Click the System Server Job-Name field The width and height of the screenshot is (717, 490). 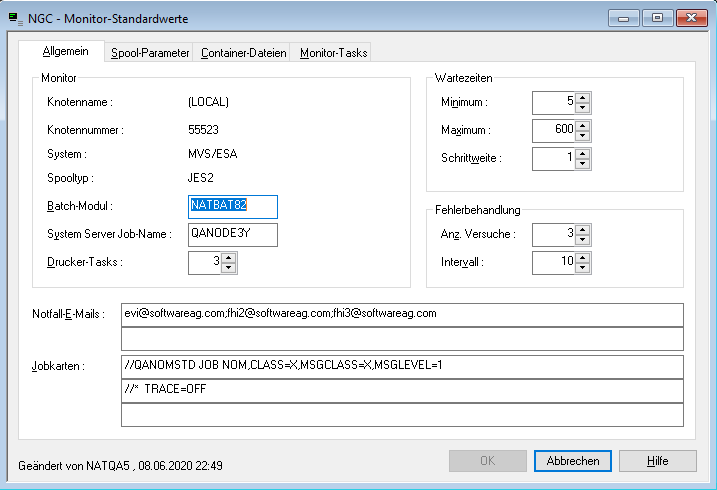coord(233,234)
